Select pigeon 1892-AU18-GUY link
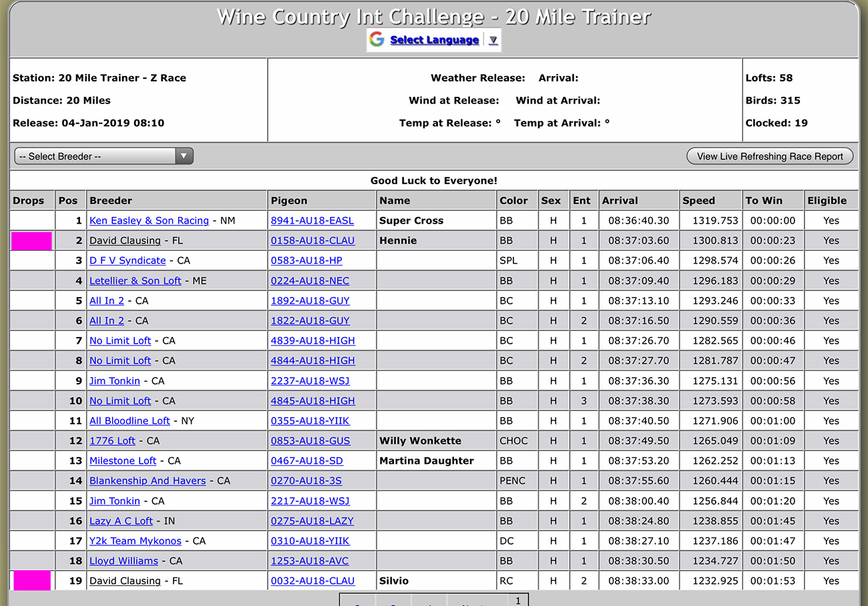Viewport: 868px width, 606px height. point(310,301)
